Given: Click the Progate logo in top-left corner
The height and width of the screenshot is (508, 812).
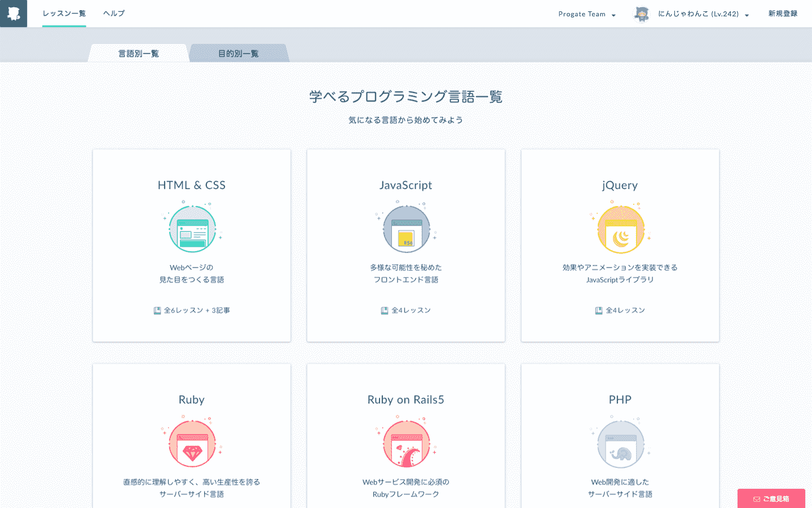Looking at the screenshot, I should click(x=14, y=14).
